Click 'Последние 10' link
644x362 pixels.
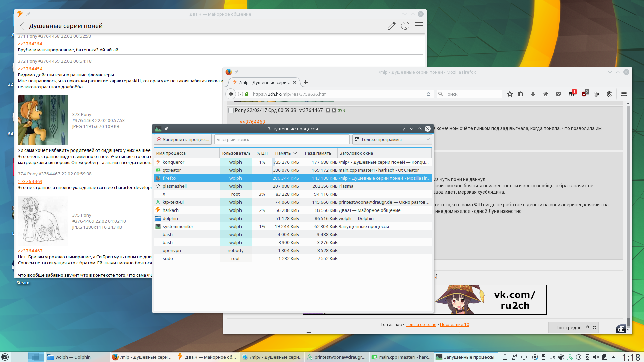[454, 325]
